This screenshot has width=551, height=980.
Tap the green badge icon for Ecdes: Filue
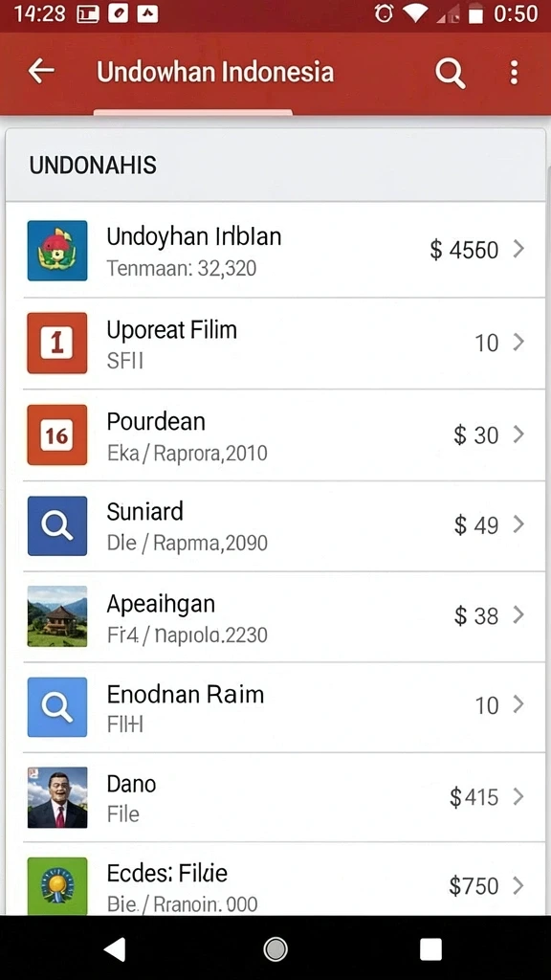click(x=57, y=886)
